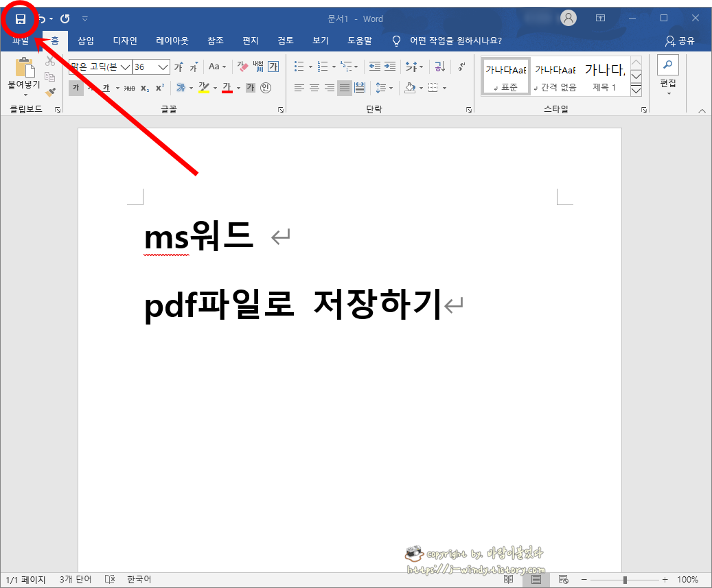Open the font color dropdown arrow

click(238, 88)
